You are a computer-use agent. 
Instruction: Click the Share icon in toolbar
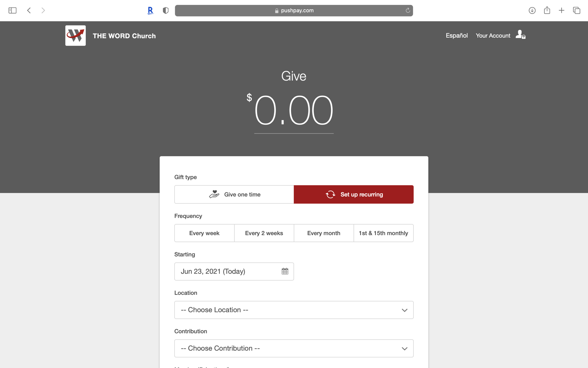(547, 10)
